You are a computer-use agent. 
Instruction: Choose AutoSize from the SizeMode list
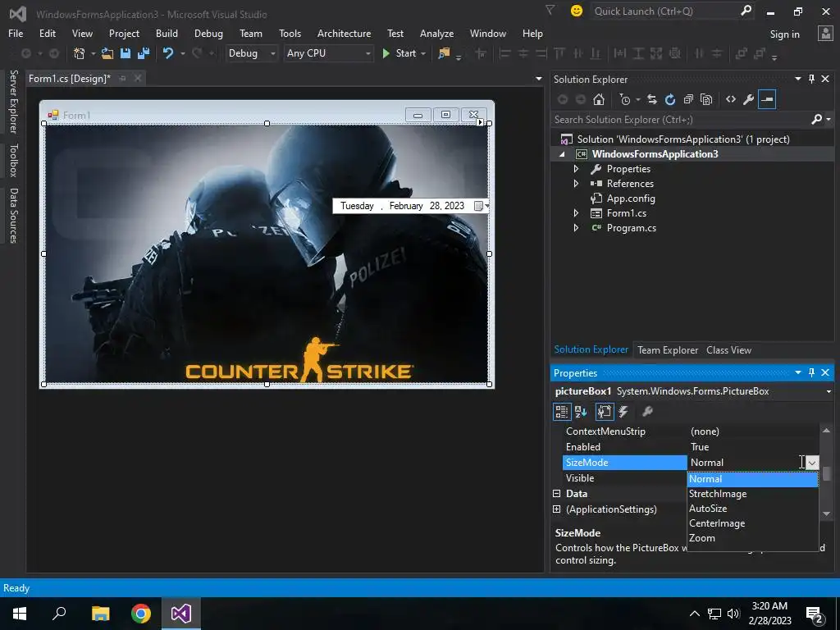[753, 509]
